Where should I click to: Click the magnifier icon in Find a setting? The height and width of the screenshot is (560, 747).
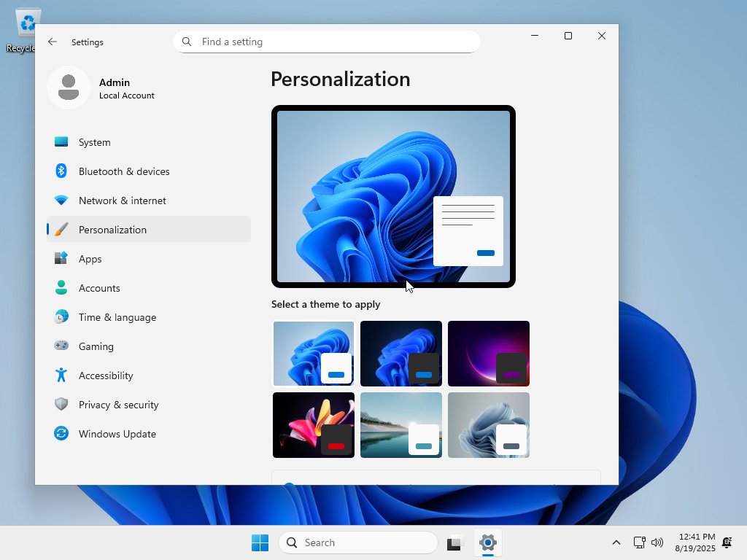click(x=187, y=42)
